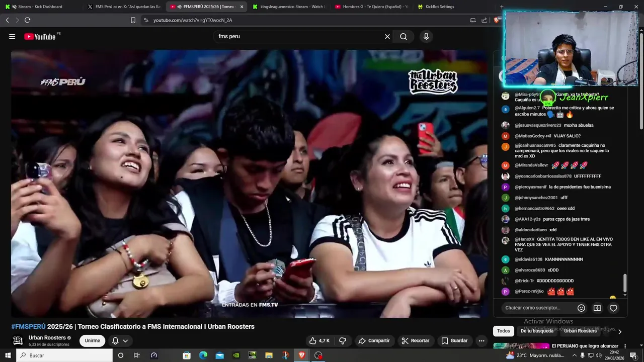Switch to 'FMS Perú en X' tab
Screen dimensions: 644x362
pos(124,7)
